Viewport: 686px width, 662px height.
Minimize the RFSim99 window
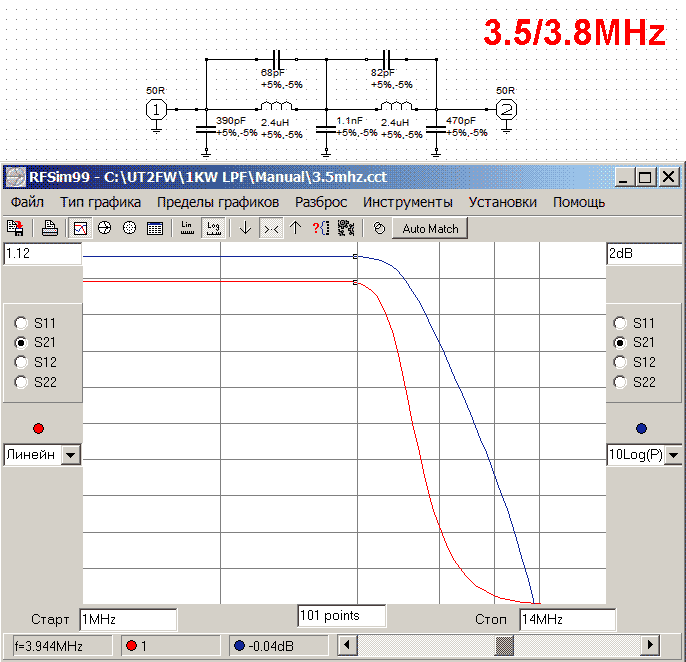(623, 177)
